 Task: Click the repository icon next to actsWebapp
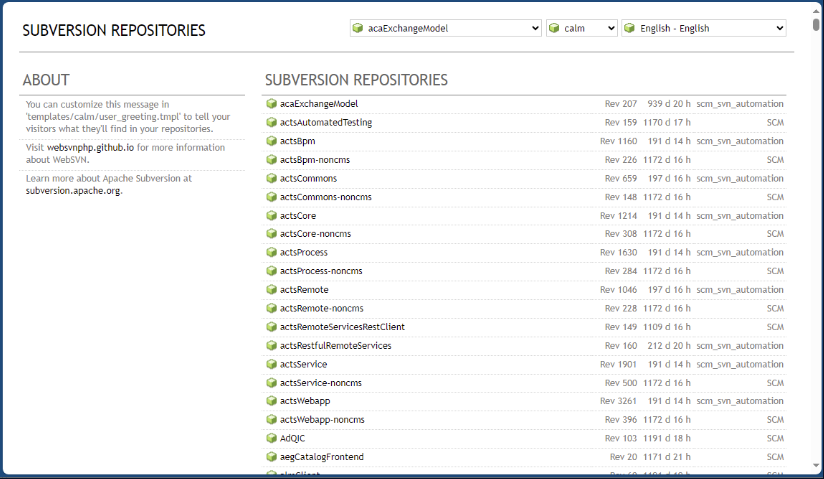[271, 401]
